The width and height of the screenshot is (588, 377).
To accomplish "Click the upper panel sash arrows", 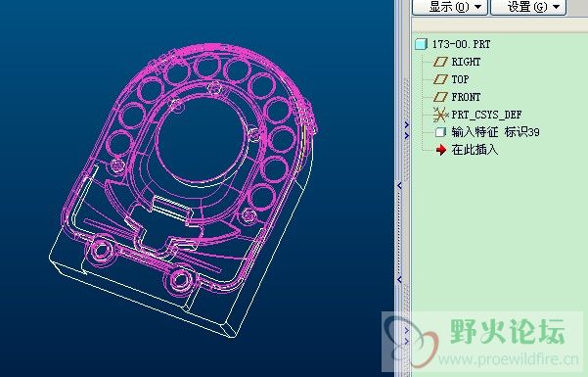I will pos(406,130).
